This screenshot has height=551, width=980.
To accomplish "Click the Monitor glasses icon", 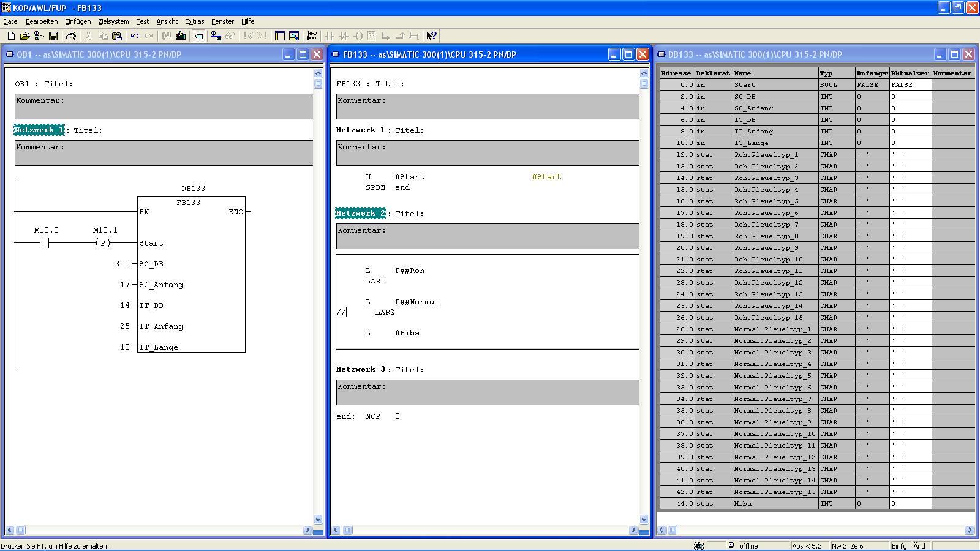I will point(230,36).
